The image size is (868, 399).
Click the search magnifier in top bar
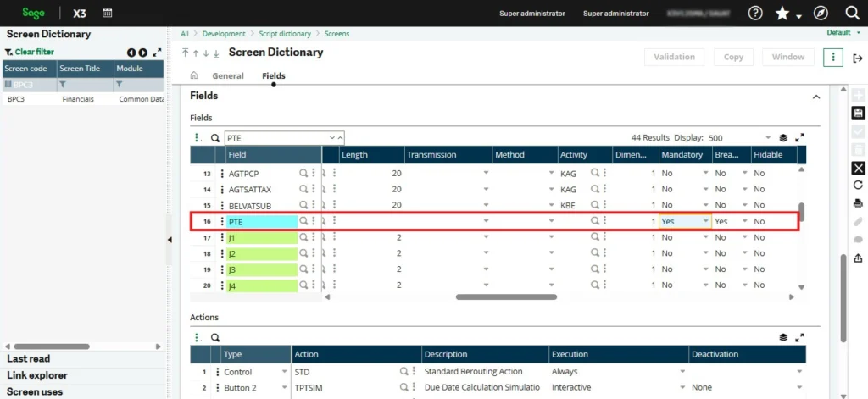click(853, 14)
